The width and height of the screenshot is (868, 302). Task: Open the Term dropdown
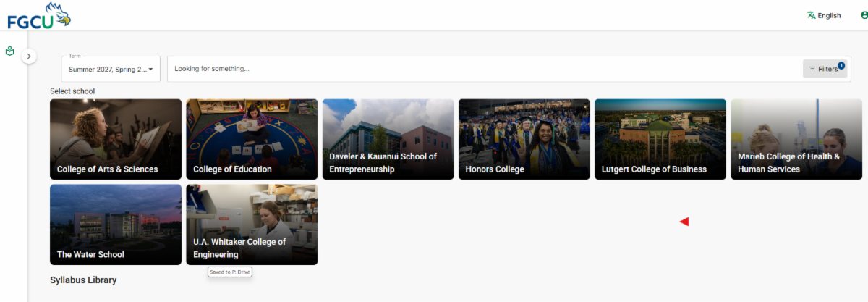[x=111, y=69]
